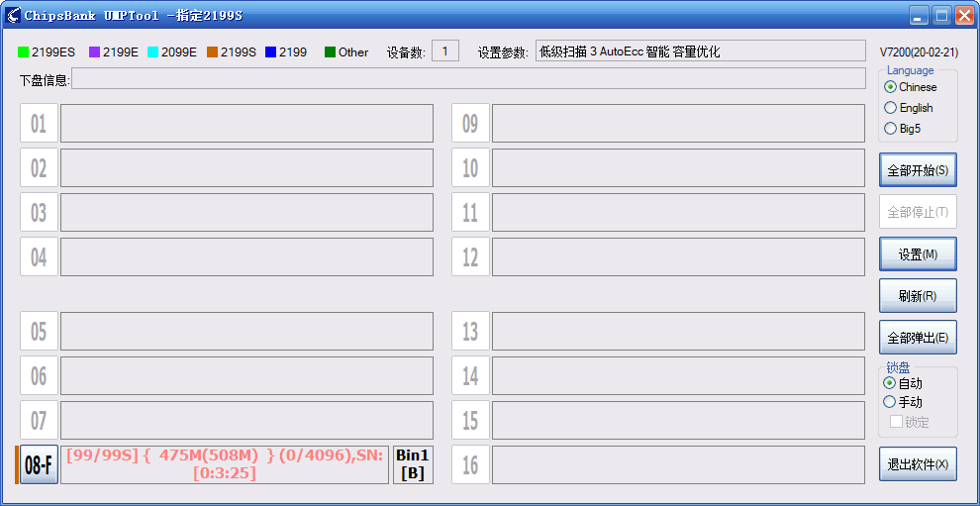Click the purple 2199E color swatch

coord(94,51)
